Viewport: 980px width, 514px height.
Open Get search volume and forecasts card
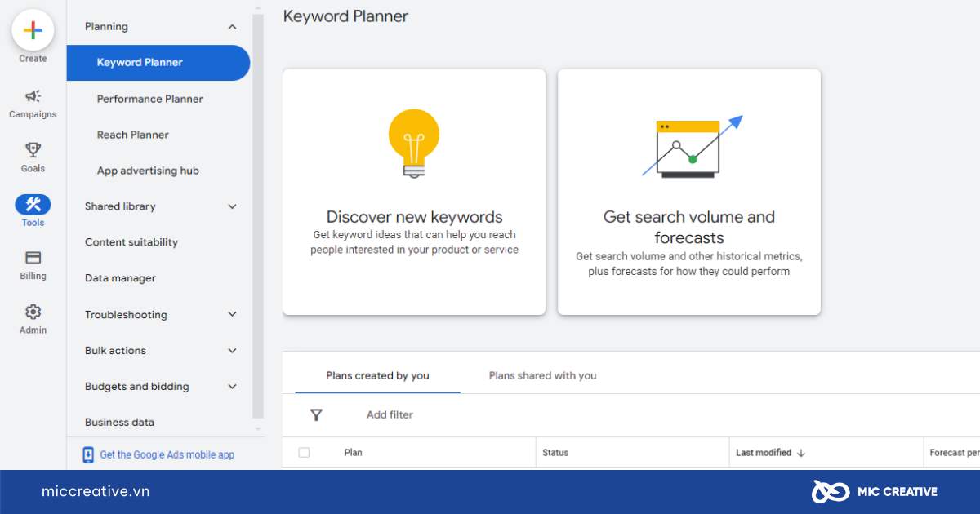[x=689, y=192]
